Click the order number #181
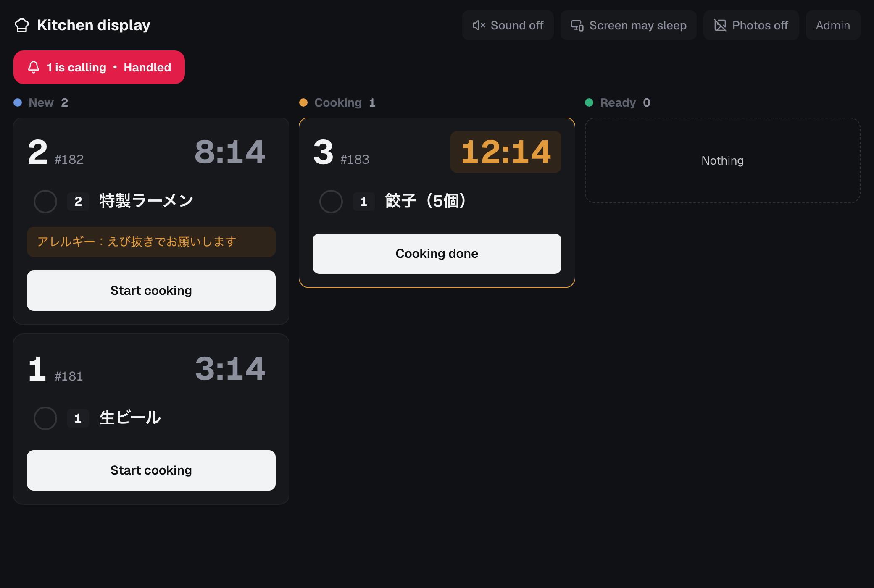Viewport: 874px width, 588px height. (x=68, y=376)
